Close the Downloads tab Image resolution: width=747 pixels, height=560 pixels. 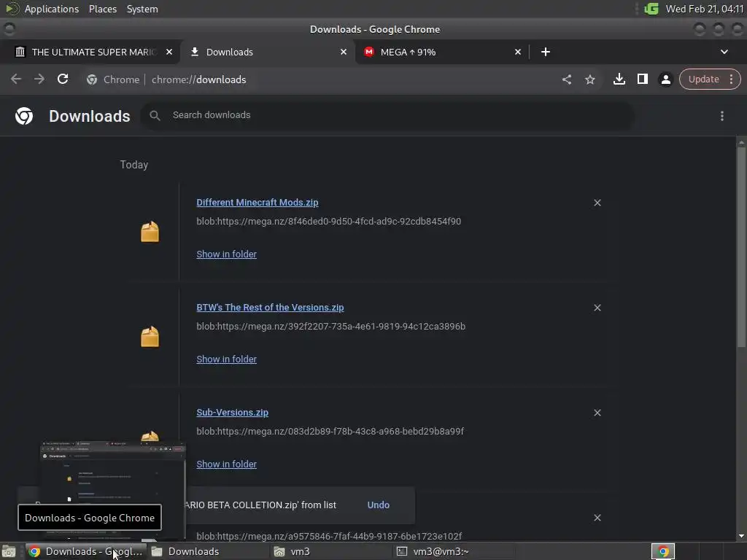click(x=344, y=52)
